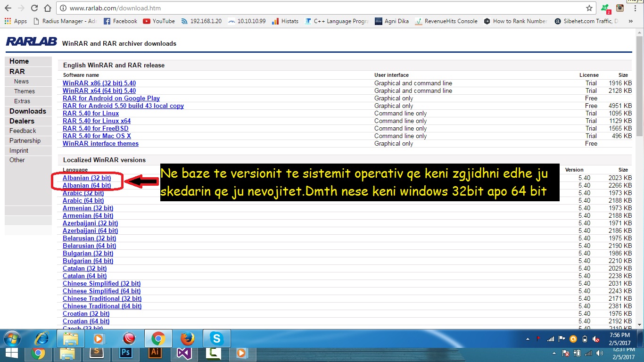Image resolution: width=644 pixels, height=362 pixels.
Task: Download Arabic (64 bit) WinRAR
Action: [x=83, y=200]
